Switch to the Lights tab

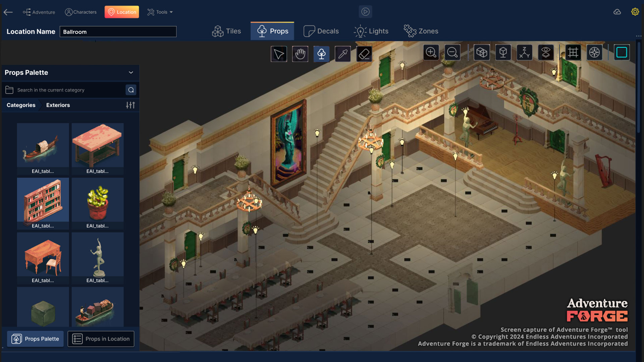point(371,31)
